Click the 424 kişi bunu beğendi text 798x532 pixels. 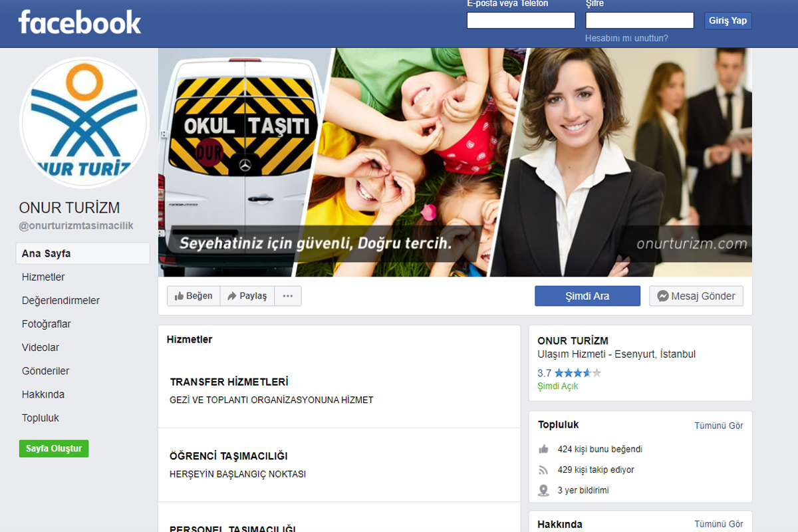coord(600,450)
